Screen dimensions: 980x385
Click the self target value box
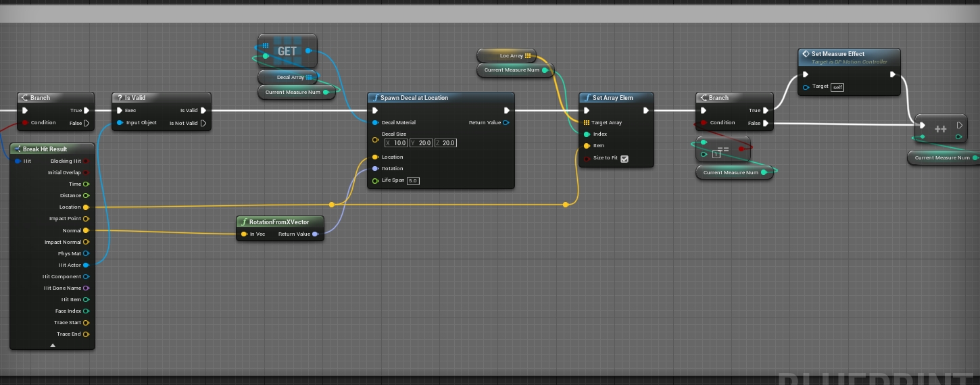[837, 87]
